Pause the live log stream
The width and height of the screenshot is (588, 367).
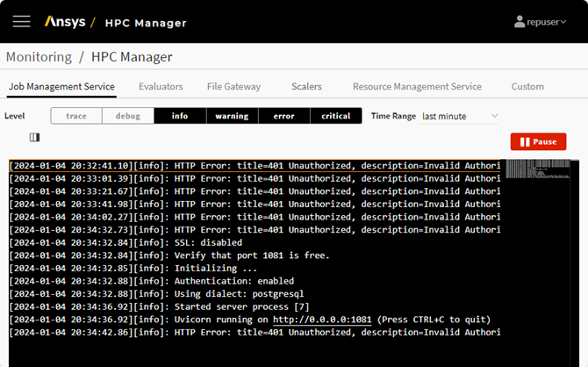pyautogui.click(x=538, y=142)
